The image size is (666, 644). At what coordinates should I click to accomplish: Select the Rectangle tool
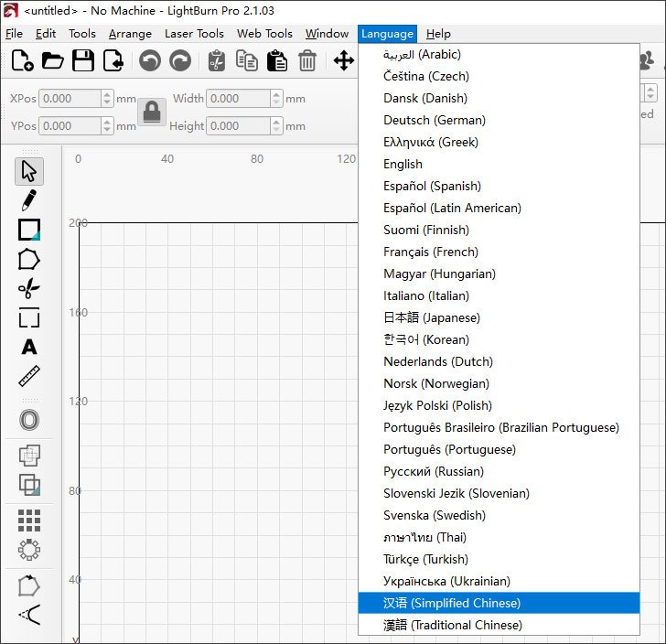tap(29, 230)
